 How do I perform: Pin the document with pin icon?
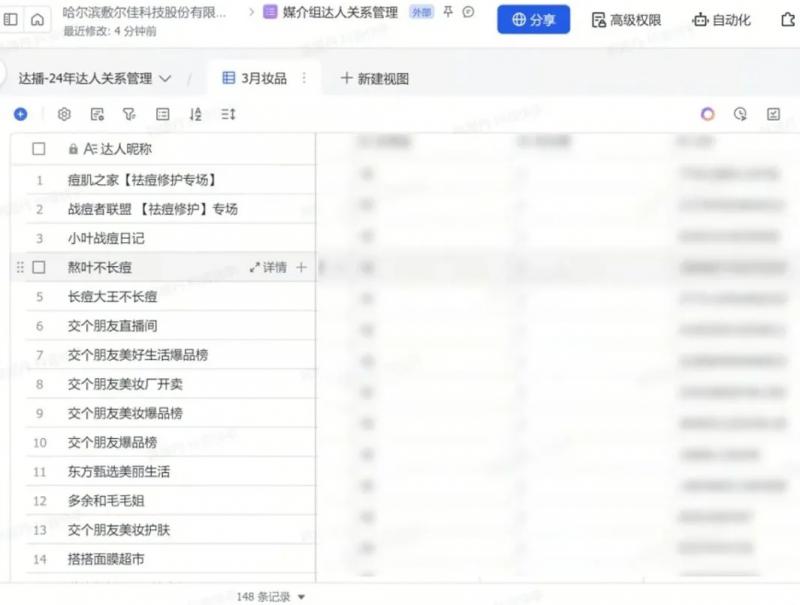448,12
